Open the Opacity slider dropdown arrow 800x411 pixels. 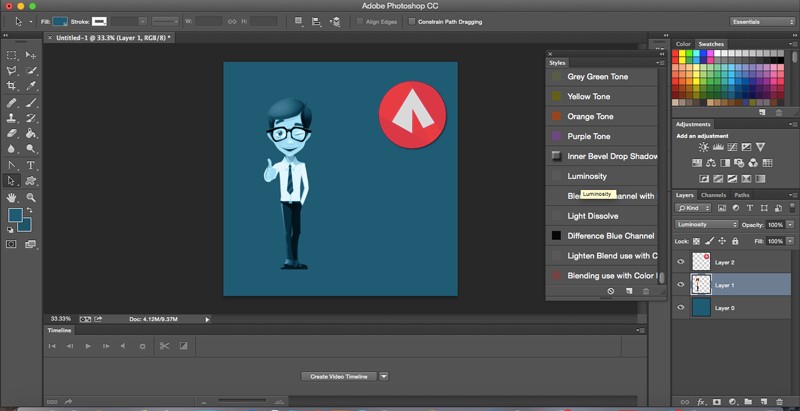click(x=790, y=225)
